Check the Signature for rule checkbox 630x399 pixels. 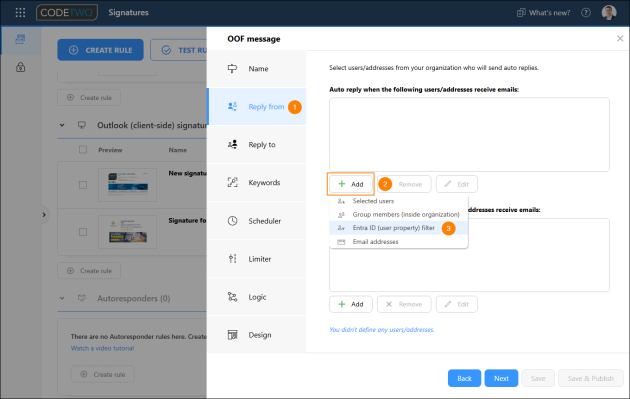[83, 232]
